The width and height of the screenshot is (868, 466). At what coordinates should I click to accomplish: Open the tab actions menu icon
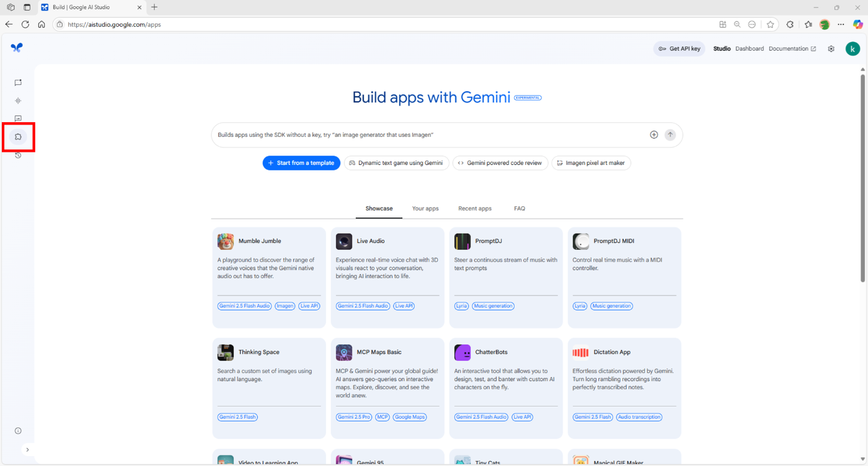[27, 7]
